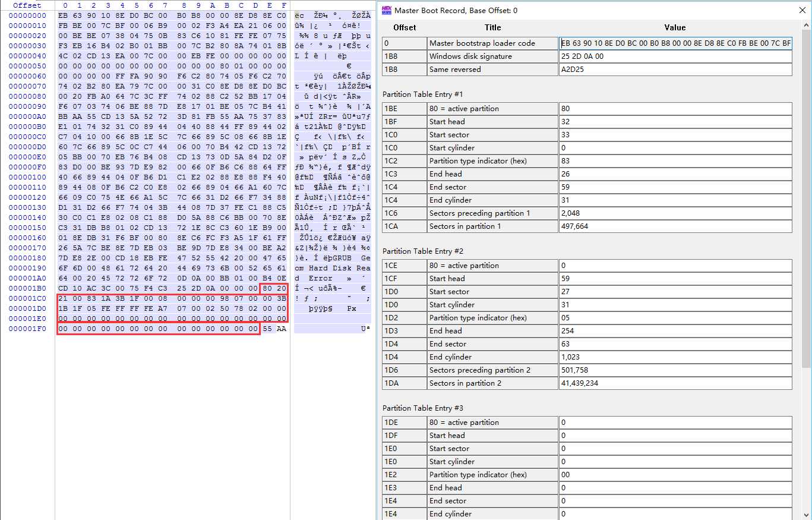Click the 55 signature byte in row 000001F0
This screenshot has width=812, height=520.
267,329
